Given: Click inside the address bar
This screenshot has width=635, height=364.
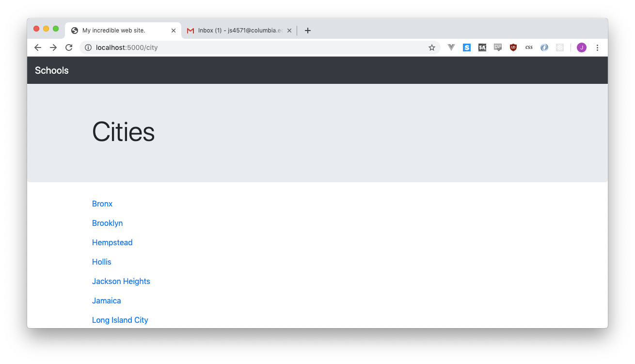Looking at the screenshot, I should 194,47.
